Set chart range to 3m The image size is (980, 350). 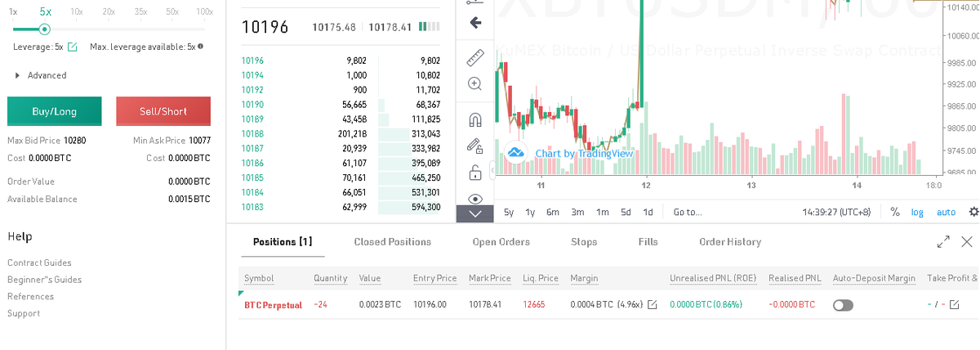[x=577, y=212]
